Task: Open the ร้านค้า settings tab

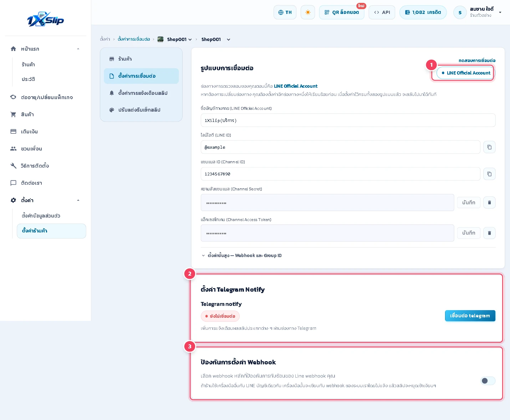Action: 141,59
